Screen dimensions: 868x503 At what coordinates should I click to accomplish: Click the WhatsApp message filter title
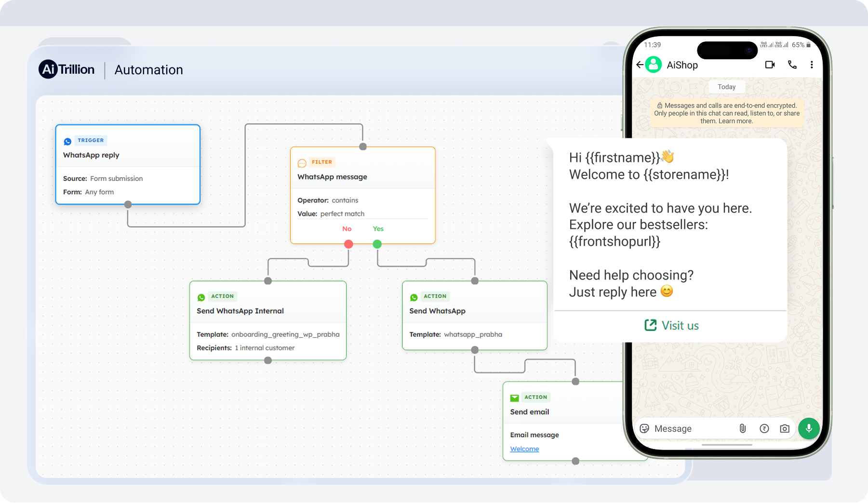coord(332,177)
